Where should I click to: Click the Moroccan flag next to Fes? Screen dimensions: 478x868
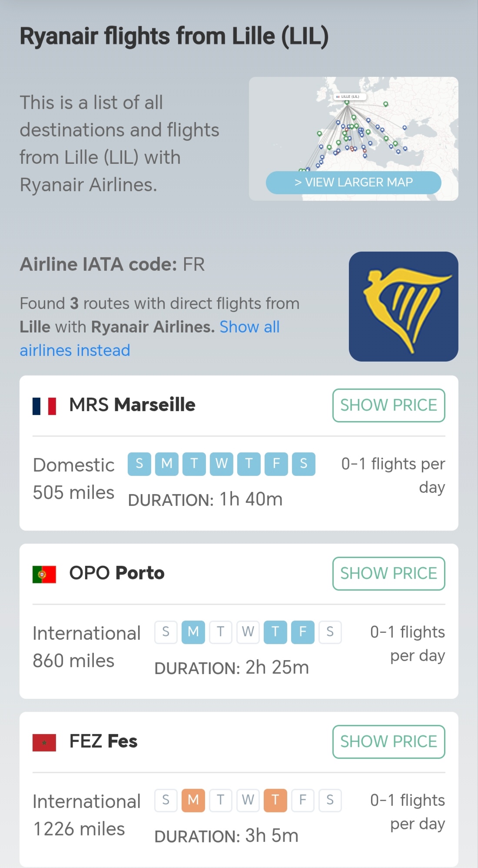(44, 742)
